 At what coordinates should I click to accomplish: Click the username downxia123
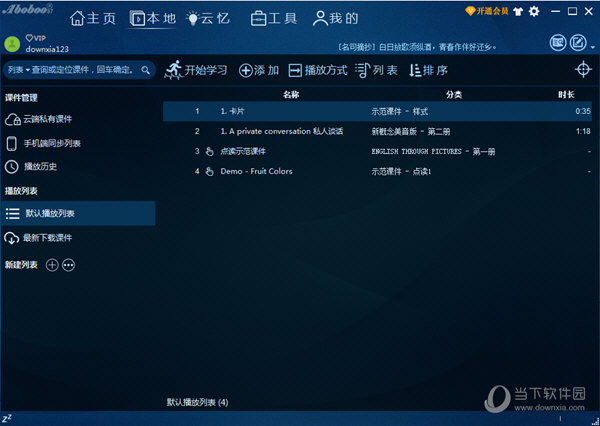coord(47,49)
